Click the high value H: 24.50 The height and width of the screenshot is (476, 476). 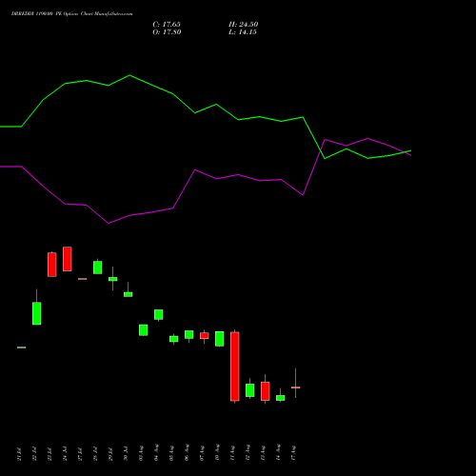coord(244,25)
